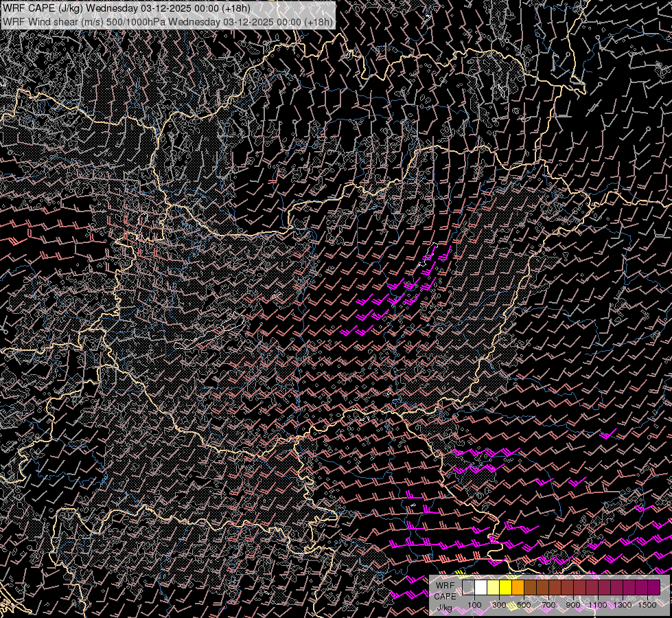Pick the bright yellow legend swatch
Viewport: 672px width, 618px height.
[506, 588]
